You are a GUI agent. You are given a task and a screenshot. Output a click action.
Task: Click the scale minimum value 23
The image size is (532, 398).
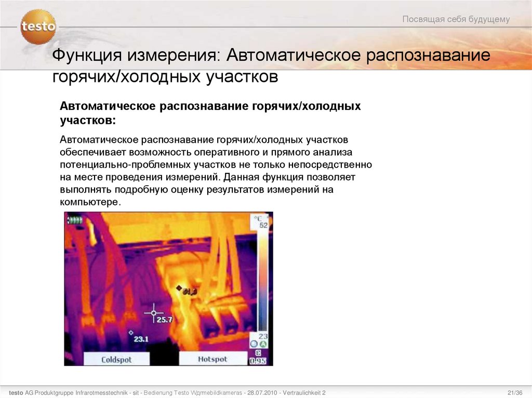263,336
